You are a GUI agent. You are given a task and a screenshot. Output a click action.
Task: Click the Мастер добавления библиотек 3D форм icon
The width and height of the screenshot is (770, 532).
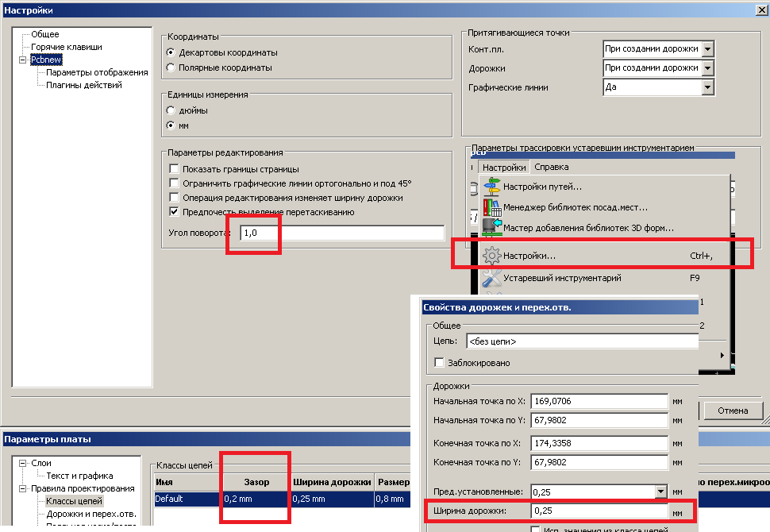point(491,227)
